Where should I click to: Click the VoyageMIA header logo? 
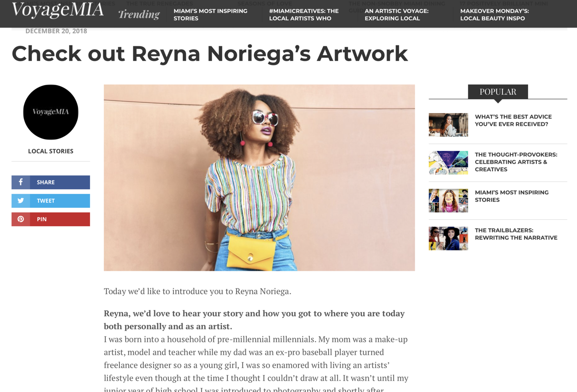tap(58, 10)
